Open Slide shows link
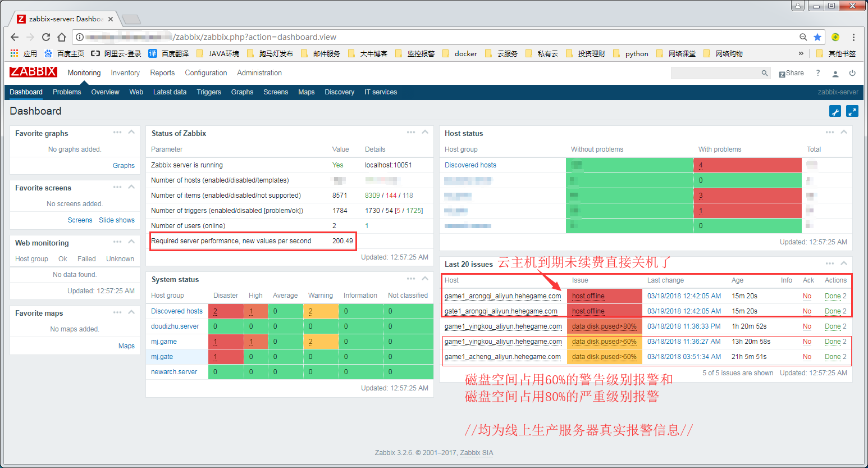Screen dimensions: 868x468 tap(117, 220)
